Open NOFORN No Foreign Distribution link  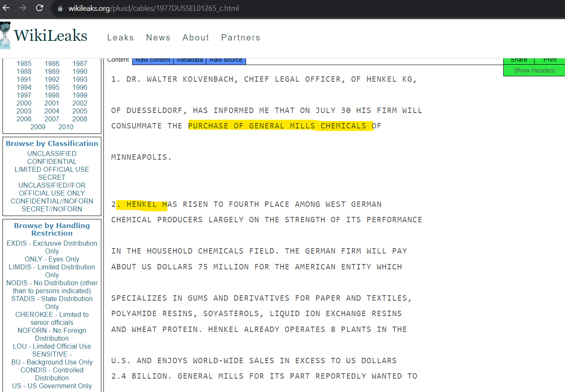click(52, 334)
